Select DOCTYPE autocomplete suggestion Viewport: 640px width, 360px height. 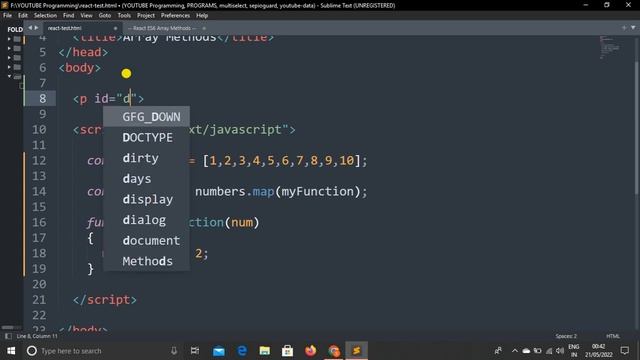[146, 138]
